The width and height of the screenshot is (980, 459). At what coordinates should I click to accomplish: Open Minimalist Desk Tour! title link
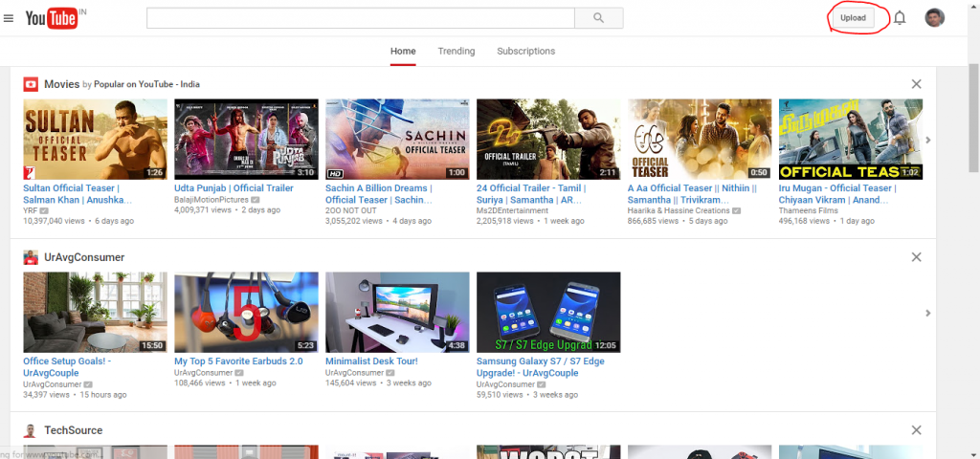[372, 361]
